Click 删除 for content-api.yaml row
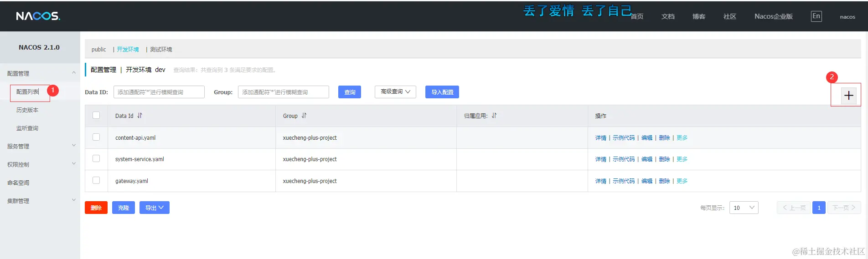 tap(665, 138)
